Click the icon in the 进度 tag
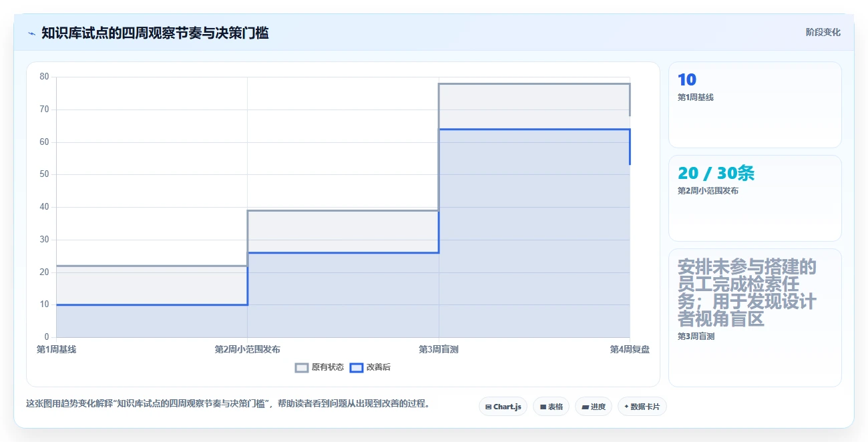The width and height of the screenshot is (868, 442). [585, 407]
